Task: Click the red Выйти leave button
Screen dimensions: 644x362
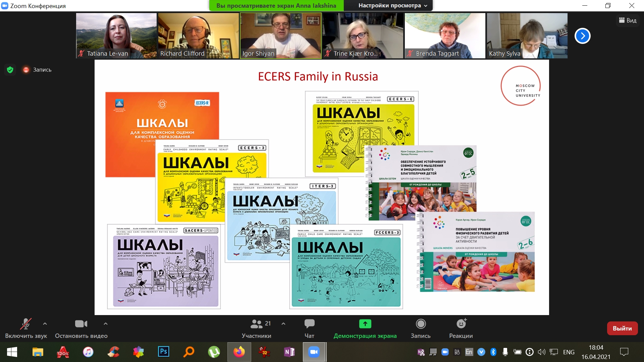Action: (622, 328)
